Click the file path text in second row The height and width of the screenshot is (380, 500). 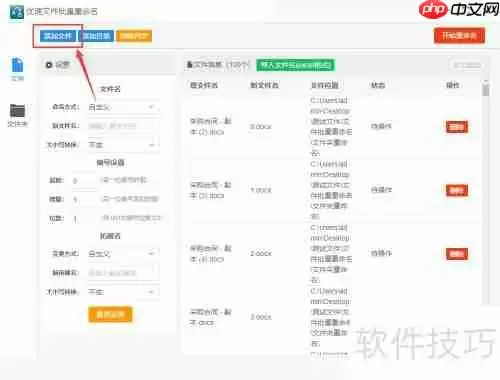click(331, 190)
